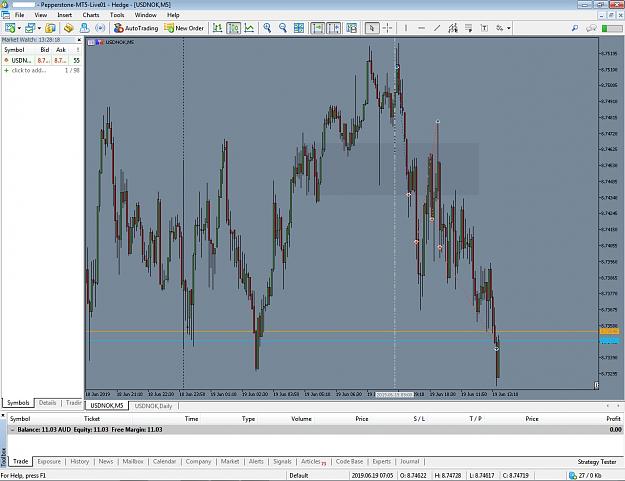Open the chat bubbles icon
Viewport: 625px width, 481px height.
(591, 28)
